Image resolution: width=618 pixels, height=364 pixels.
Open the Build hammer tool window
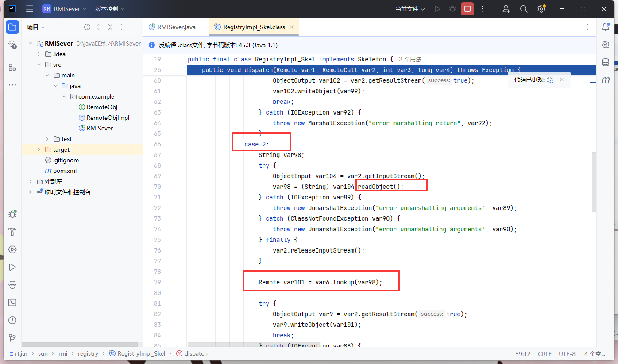click(x=12, y=232)
